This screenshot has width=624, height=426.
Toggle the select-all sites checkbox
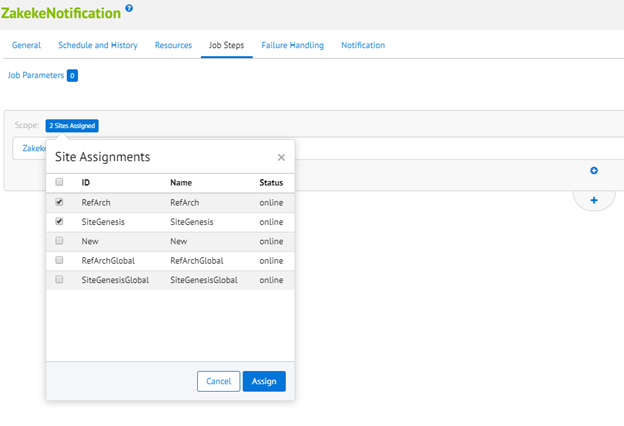point(59,182)
